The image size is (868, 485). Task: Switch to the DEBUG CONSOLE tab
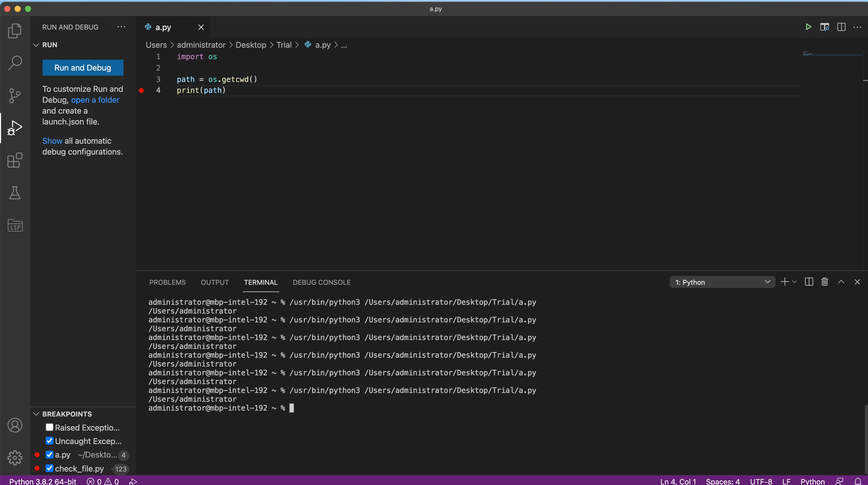point(321,282)
